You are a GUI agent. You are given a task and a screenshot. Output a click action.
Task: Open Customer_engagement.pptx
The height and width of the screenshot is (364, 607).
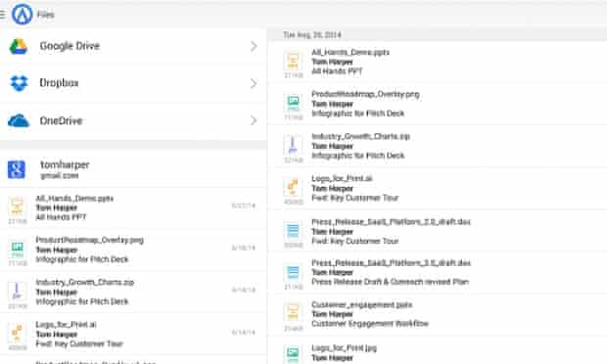click(438, 314)
